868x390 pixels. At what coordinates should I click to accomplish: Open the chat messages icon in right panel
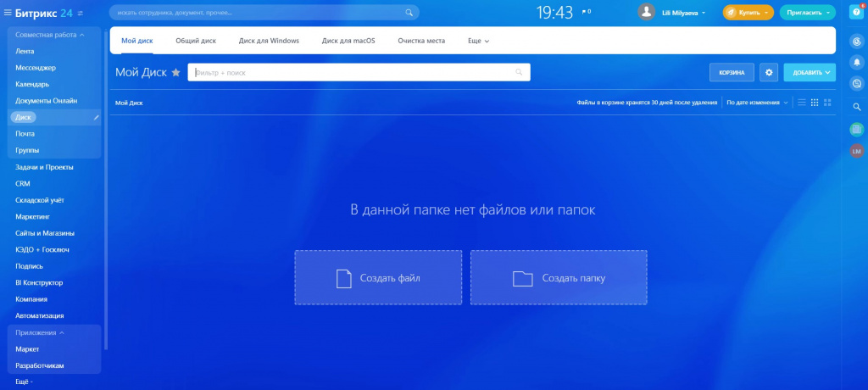[857, 84]
